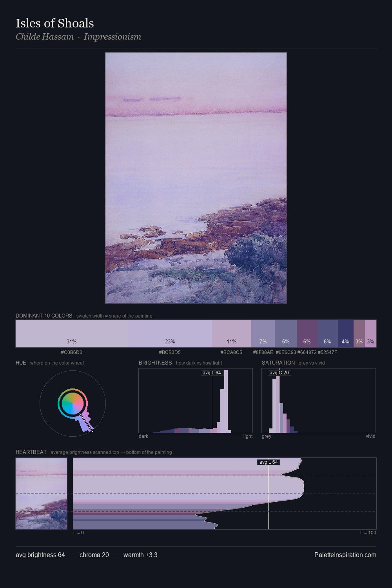Click the L = 0 axis label

click(78, 533)
